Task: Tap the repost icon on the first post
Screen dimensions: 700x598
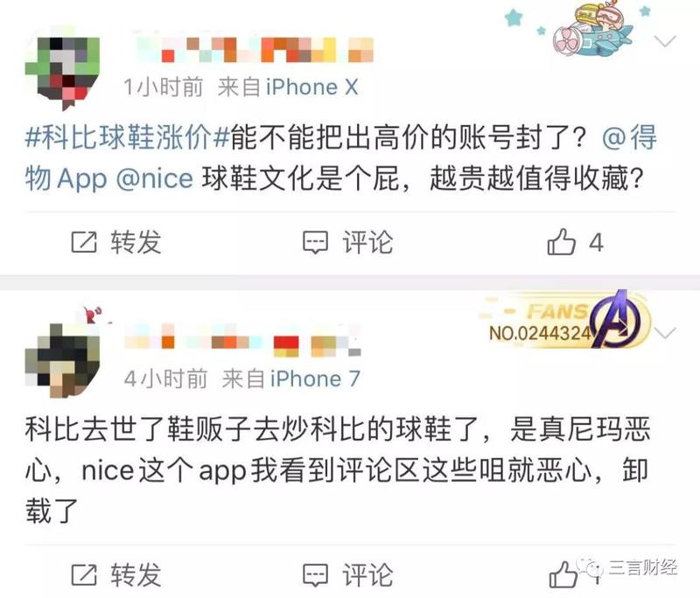Action: click(x=84, y=242)
